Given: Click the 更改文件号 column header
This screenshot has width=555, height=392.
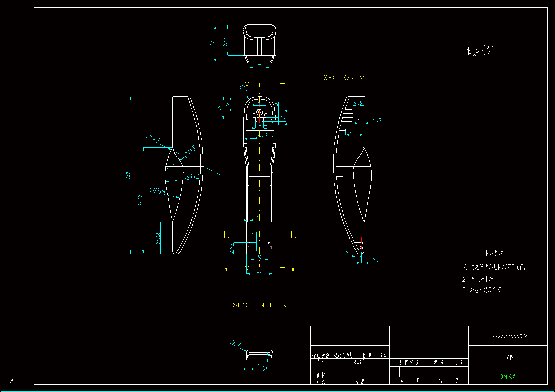Looking at the screenshot, I should coord(343,355).
